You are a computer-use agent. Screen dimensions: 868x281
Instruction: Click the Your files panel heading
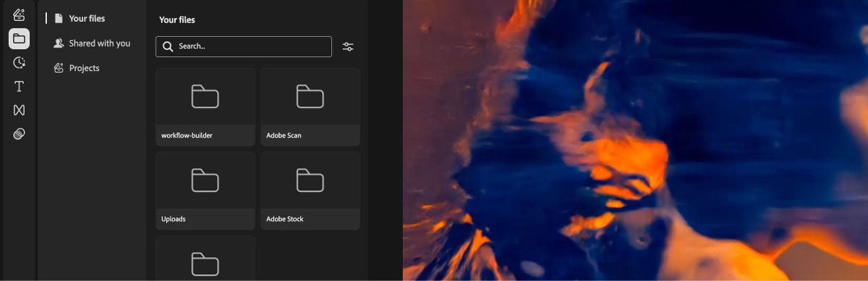[177, 20]
